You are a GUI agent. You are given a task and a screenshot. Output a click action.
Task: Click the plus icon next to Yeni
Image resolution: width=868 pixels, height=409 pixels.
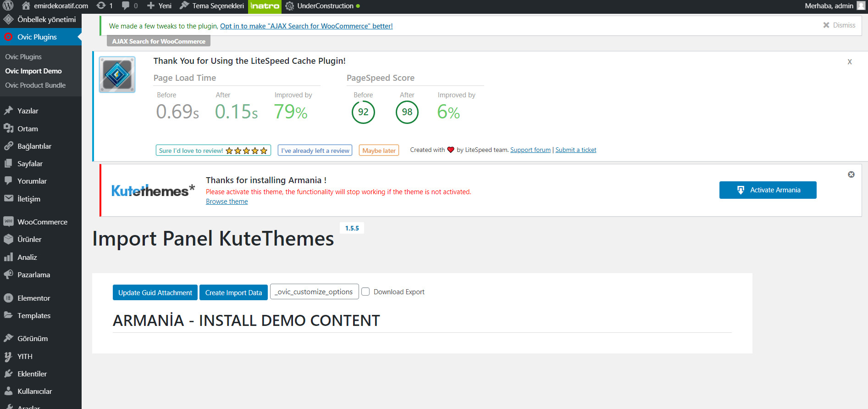pyautogui.click(x=150, y=6)
